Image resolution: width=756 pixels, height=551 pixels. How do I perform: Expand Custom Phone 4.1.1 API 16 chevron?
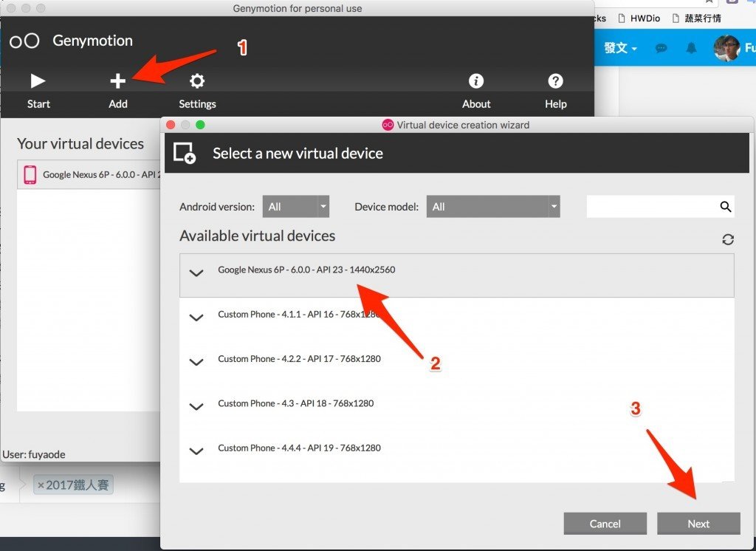point(196,318)
